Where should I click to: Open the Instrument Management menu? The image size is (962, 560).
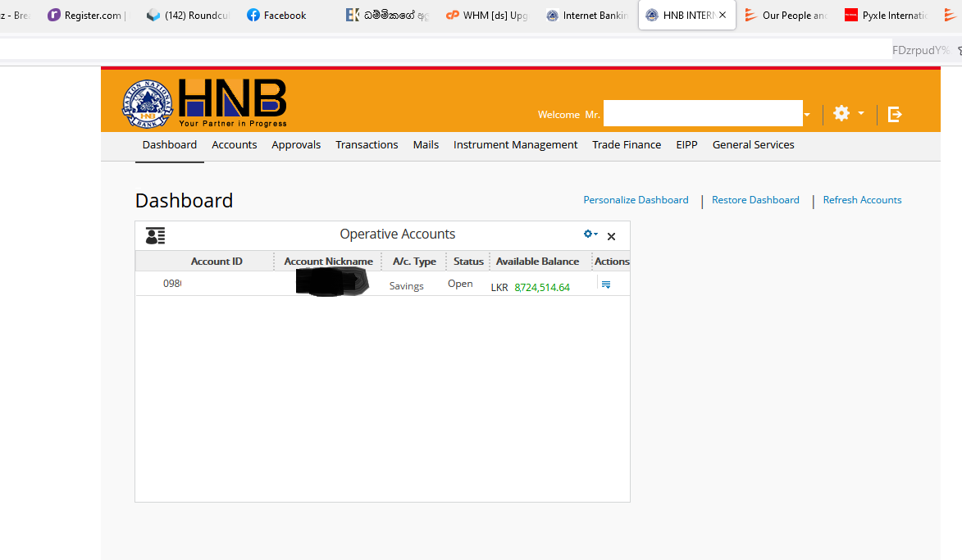pos(515,145)
